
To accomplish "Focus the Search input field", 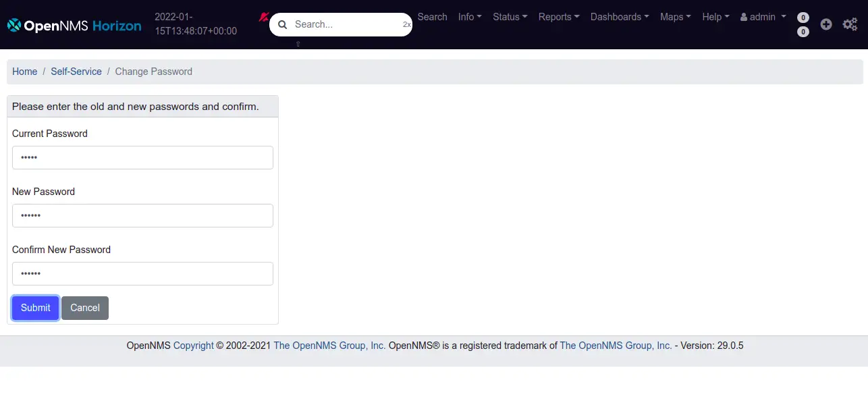I will (x=341, y=24).
